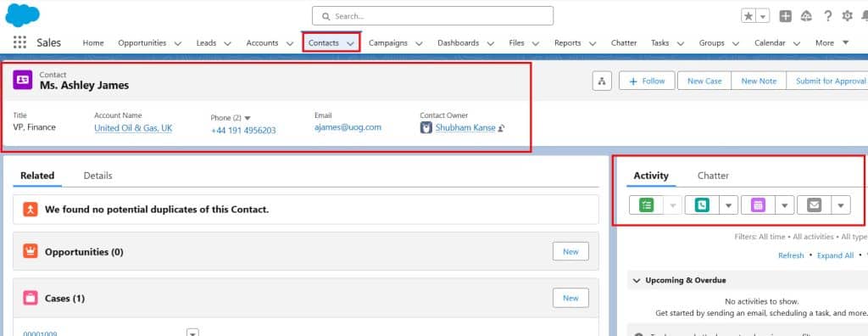The image size is (868, 336).
Task: Expand the Favorites list dropdown arrow
Action: (764, 16)
